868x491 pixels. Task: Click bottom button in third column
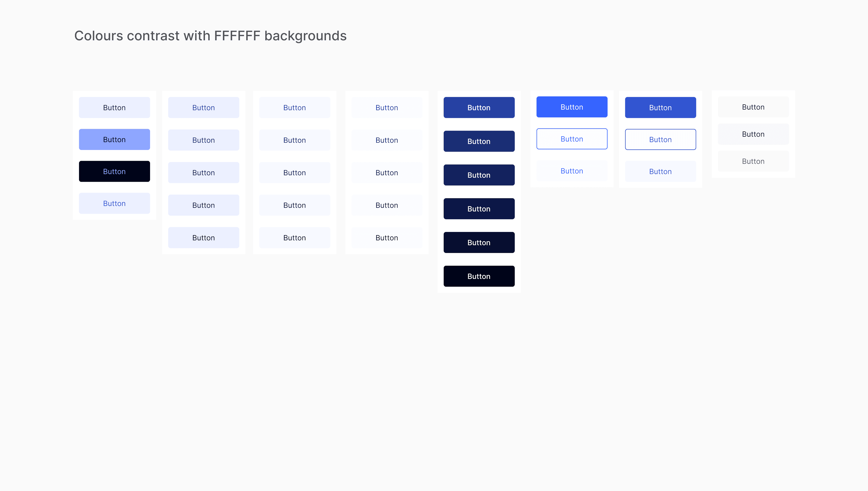(295, 238)
